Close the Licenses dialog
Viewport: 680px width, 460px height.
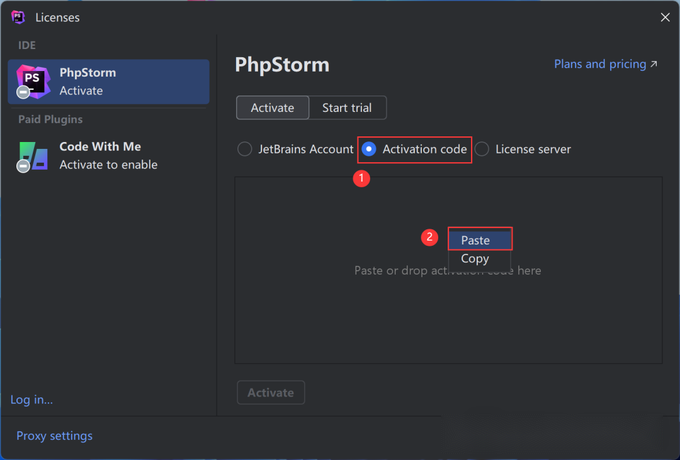[665, 17]
